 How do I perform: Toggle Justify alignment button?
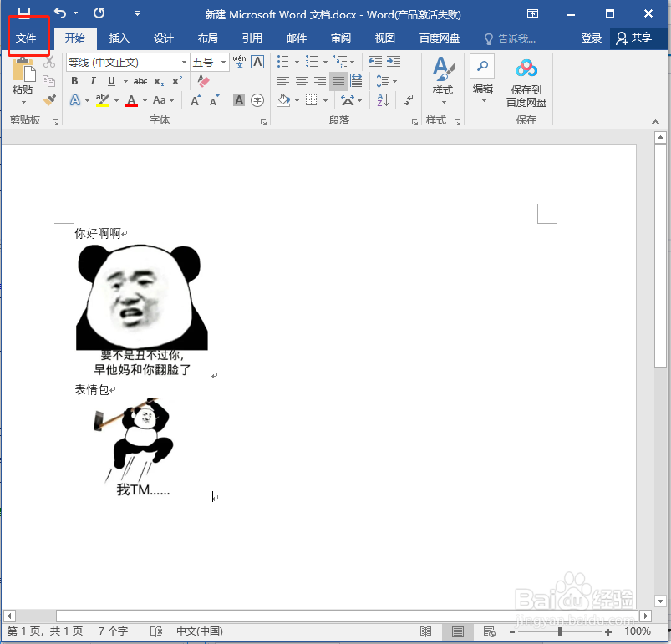point(338,81)
